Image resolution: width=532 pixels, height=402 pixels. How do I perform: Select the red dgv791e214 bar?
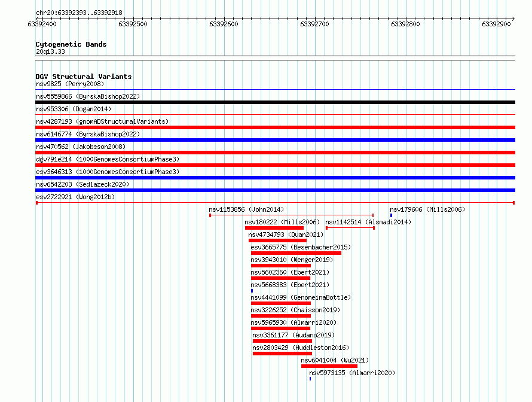coord(275,165)
